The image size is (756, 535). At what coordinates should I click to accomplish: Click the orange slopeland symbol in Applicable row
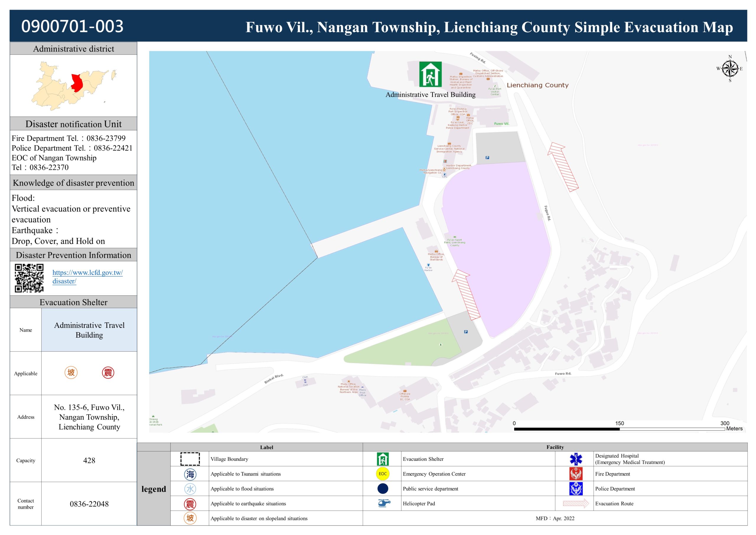(71, 373)
